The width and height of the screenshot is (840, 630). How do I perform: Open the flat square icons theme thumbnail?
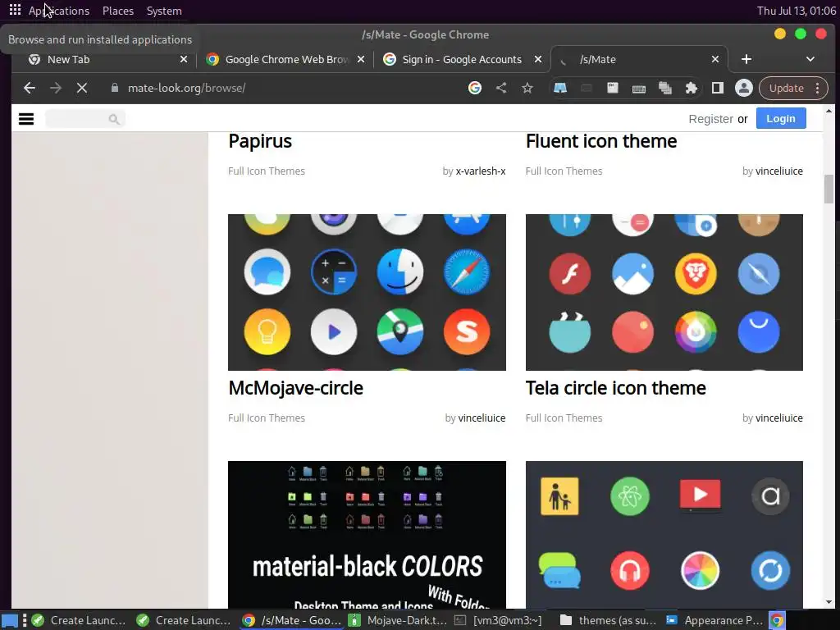click(664, 535)
